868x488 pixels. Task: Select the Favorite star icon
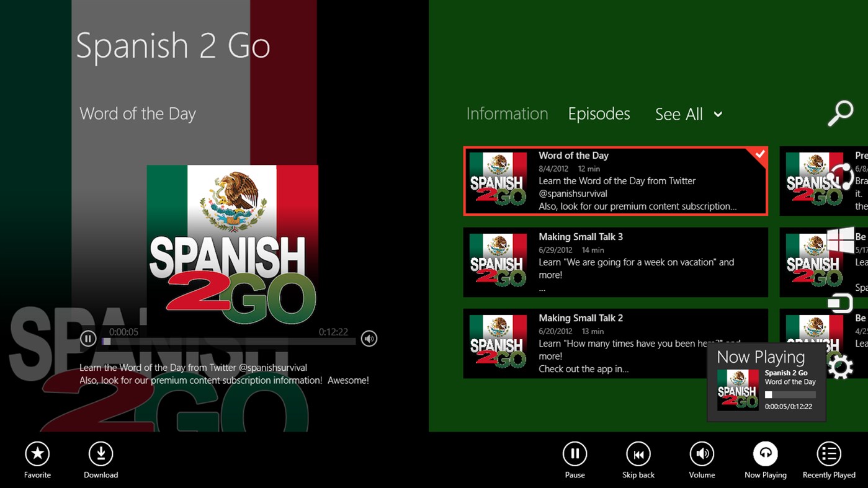(37, 453)
